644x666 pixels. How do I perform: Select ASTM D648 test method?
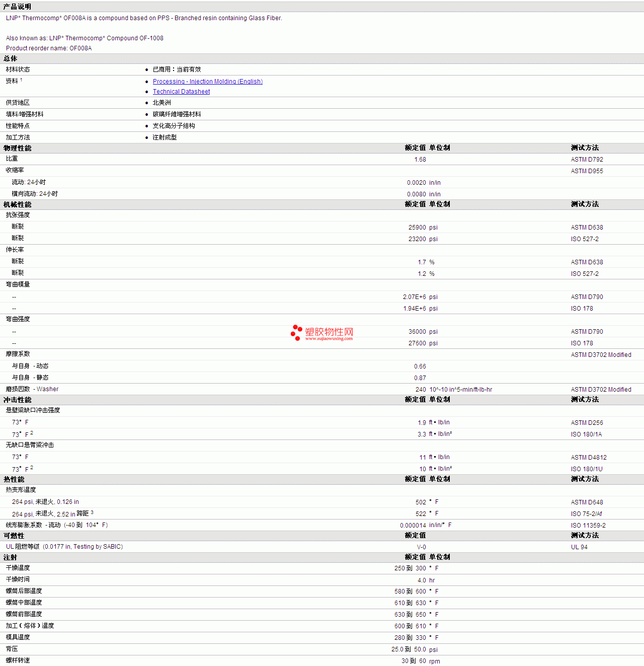tap(587, 502)
